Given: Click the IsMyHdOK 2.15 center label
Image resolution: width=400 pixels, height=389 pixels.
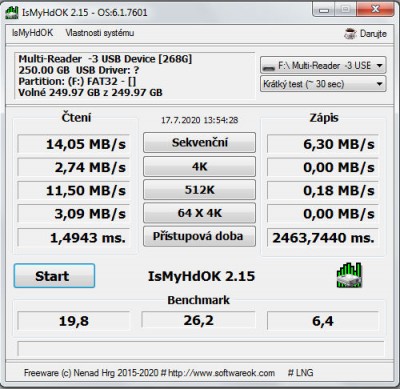Looking at the screenshot, I should [201, 276].
